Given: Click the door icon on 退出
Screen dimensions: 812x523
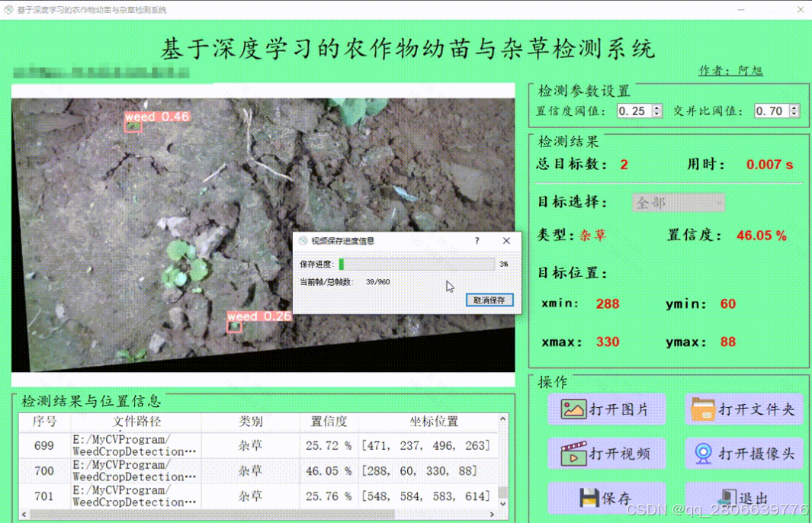Looking at the screenshot, I should pyautogui.click(x=727, y=498).
